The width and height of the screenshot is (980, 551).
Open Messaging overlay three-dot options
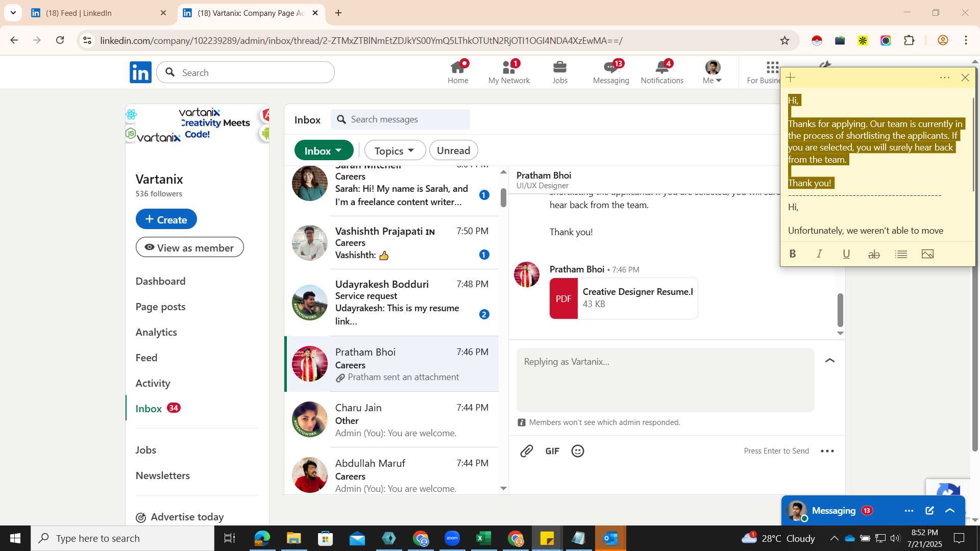coord(909,511)
